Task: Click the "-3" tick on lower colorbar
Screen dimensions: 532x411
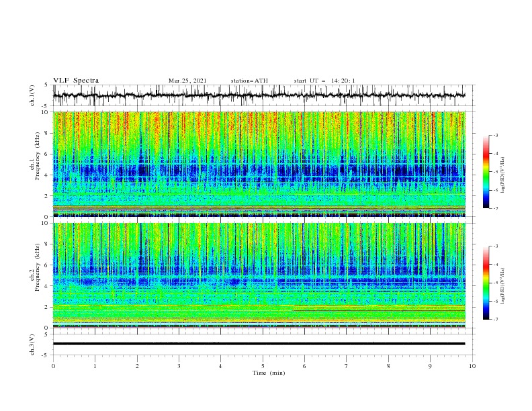Action: point(496,246)
